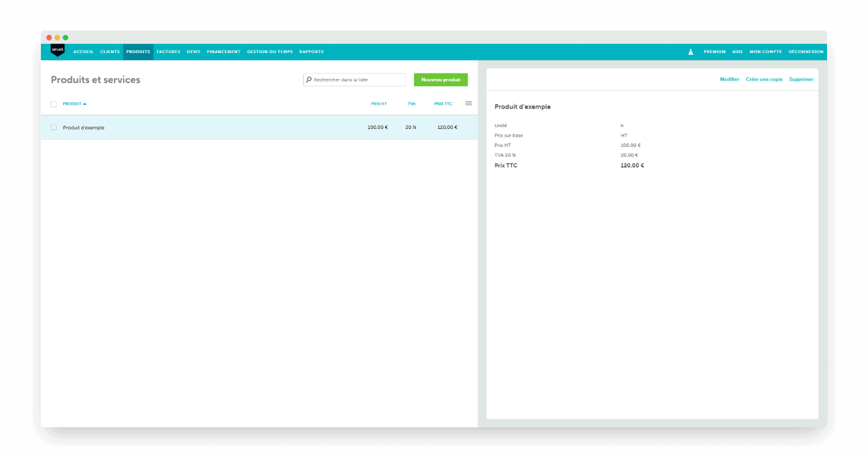Click the Produits et services heading
Screen dimensions: 868x458
pos(95,80)
